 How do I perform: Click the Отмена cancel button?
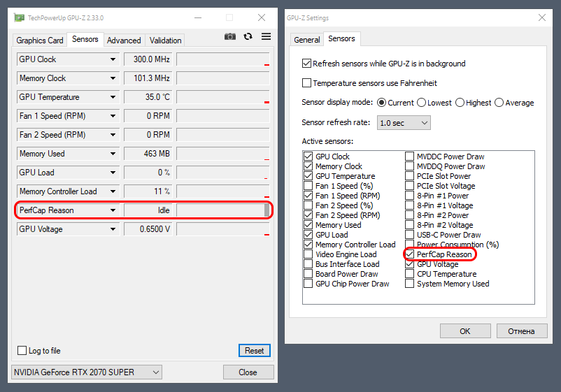point(522,331)
